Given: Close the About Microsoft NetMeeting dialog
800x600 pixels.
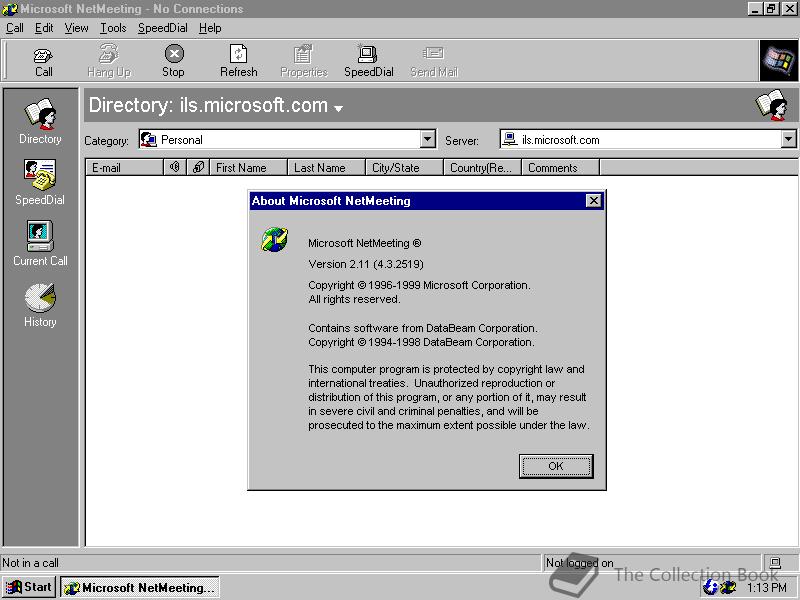Looking at the screenshot, I should point(593,201).
